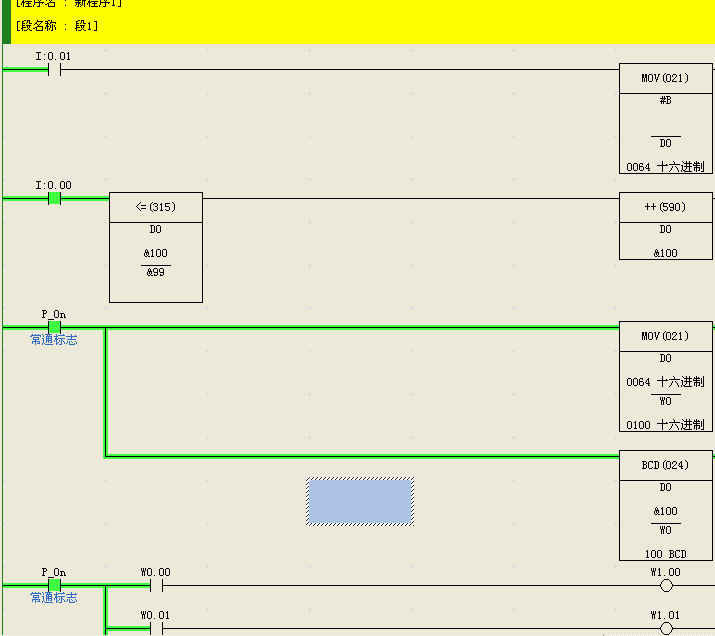Select the P_On contact on the W0.00 rung
The height and width of the screenshot is (636, 715).
pos(55,585)
